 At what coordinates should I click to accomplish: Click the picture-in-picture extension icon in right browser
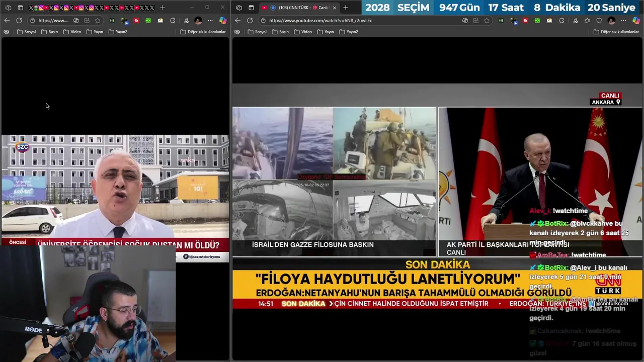point(514,21)
